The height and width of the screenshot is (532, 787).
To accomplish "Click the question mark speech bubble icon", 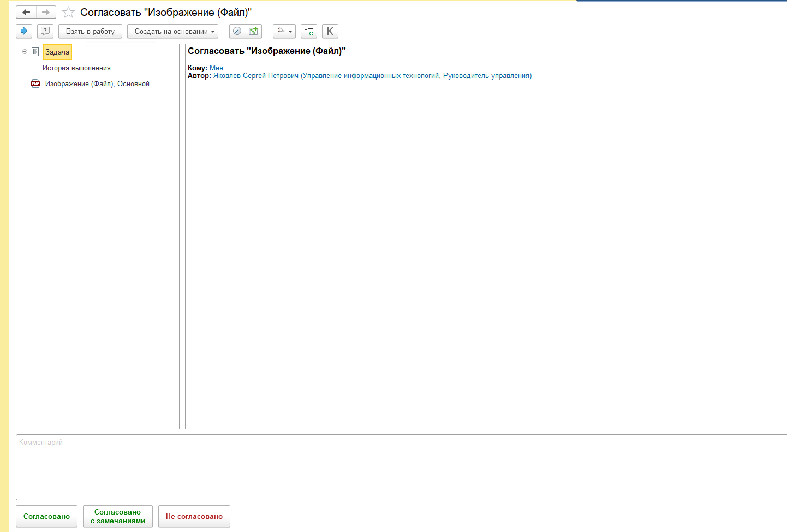I will point(45,31).
